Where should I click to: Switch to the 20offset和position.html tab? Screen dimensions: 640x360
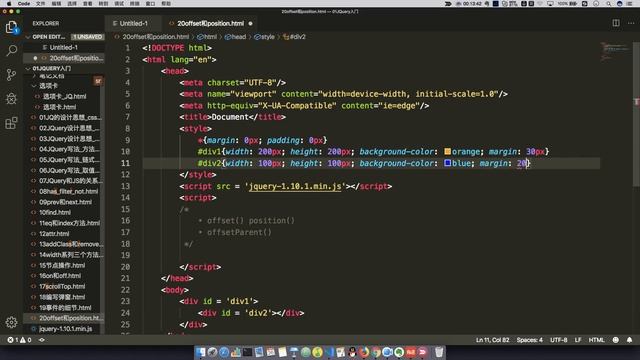pos(210,24)
